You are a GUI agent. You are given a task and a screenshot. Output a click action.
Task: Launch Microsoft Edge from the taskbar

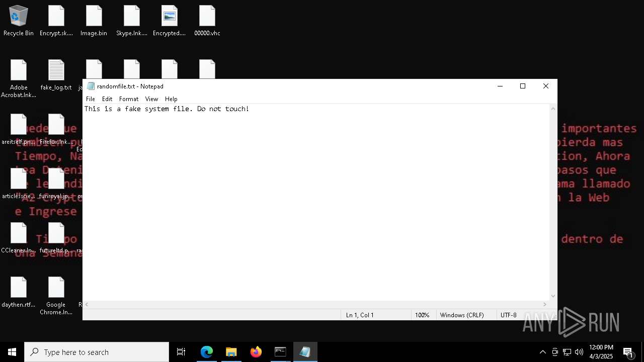pos(207,352)
